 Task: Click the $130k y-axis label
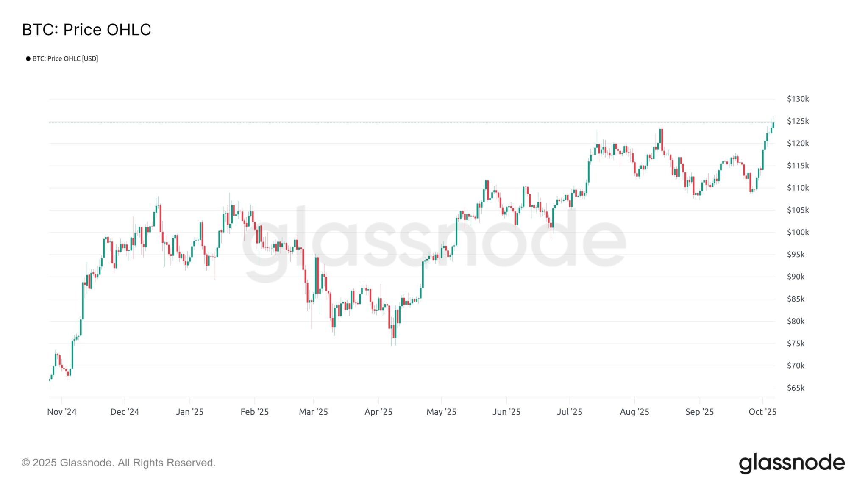pyautogui.click(x=798, y=99)
